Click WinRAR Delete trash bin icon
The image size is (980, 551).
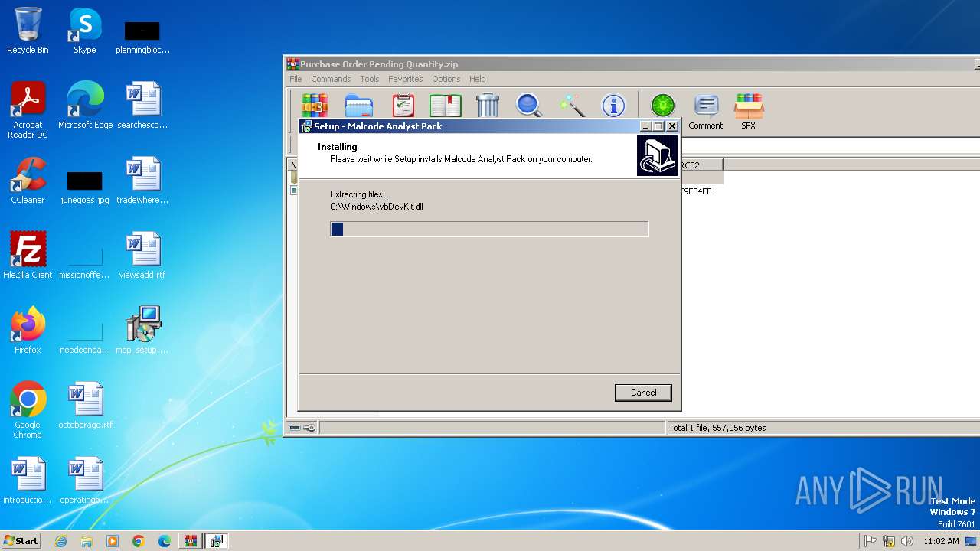pyautogui.click(x=488, y=106)
